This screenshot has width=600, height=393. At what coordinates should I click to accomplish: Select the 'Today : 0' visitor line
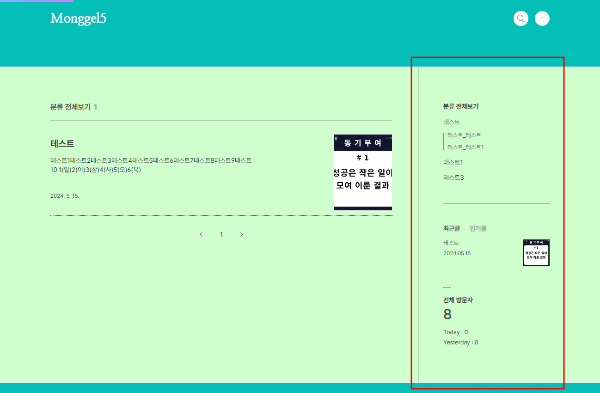(455, 332)
